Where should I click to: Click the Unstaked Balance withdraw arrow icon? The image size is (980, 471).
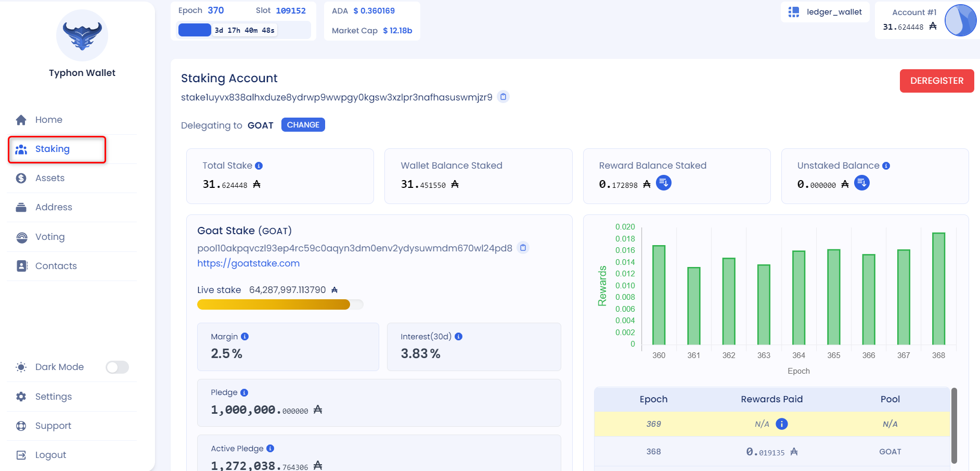(862, 183)
